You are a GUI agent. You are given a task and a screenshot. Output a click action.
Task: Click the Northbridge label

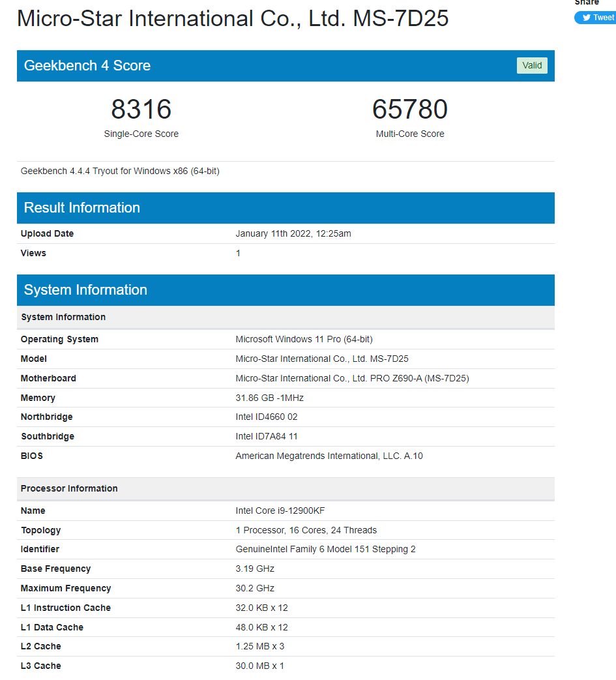click(x=46, y=417)
